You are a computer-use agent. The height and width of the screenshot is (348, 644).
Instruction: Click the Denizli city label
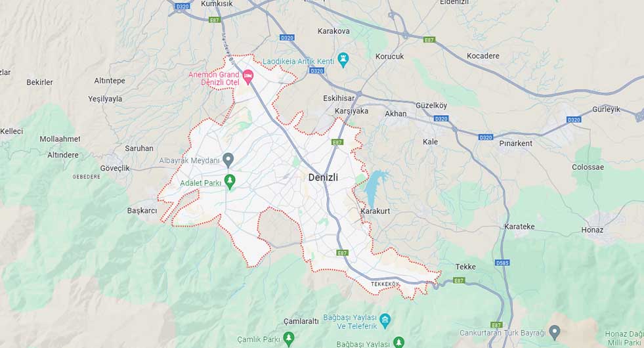click(323, 177)
